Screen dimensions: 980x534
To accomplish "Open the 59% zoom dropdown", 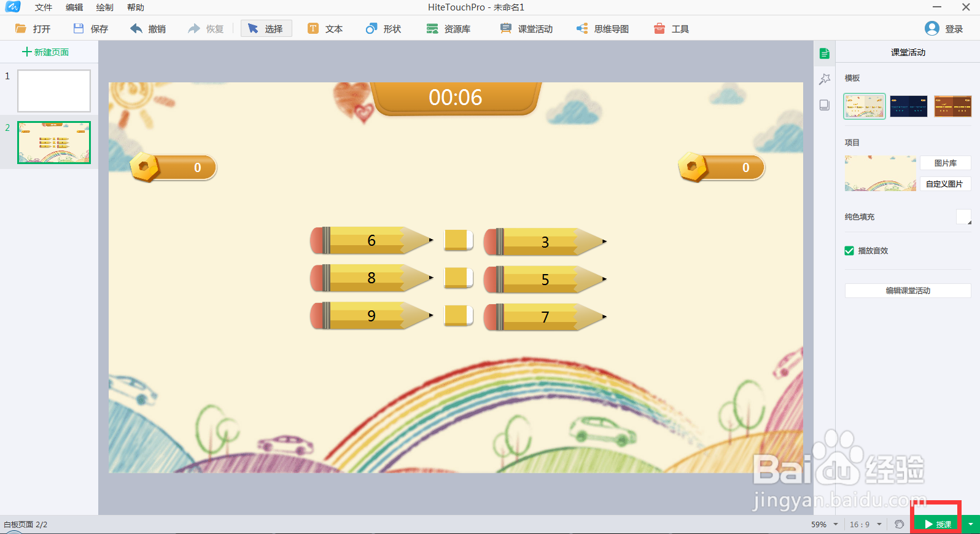I will click(x=836, y=524).
